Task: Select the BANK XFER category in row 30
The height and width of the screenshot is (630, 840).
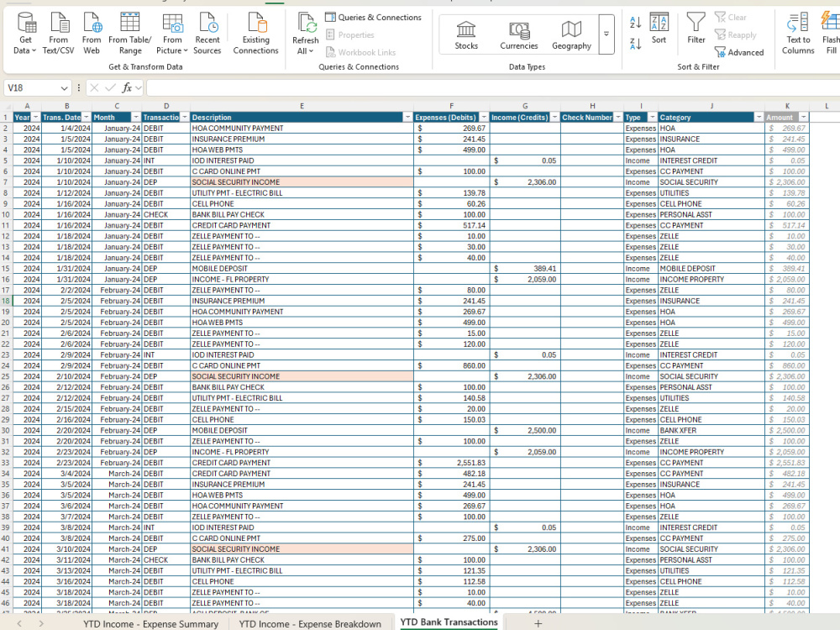Action: [x=711, y=431]
